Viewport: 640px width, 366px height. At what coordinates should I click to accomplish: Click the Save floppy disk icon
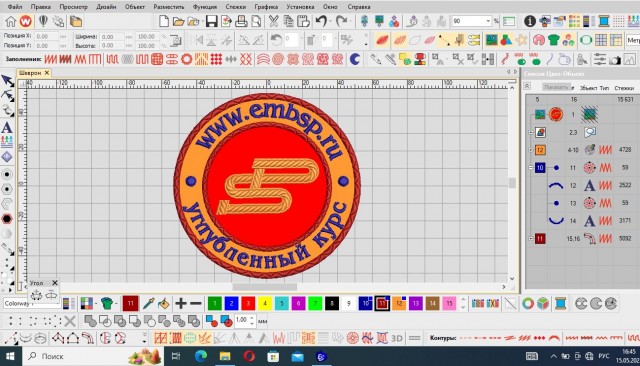tap(211, 21)
